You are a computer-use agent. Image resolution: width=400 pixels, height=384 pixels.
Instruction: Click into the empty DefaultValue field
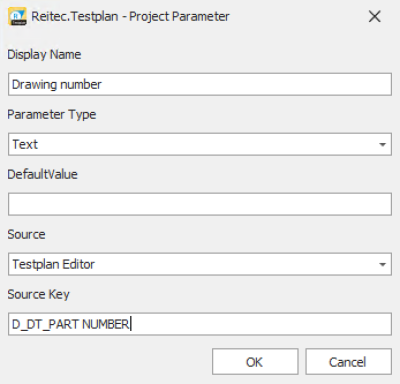tap(200, 204)
